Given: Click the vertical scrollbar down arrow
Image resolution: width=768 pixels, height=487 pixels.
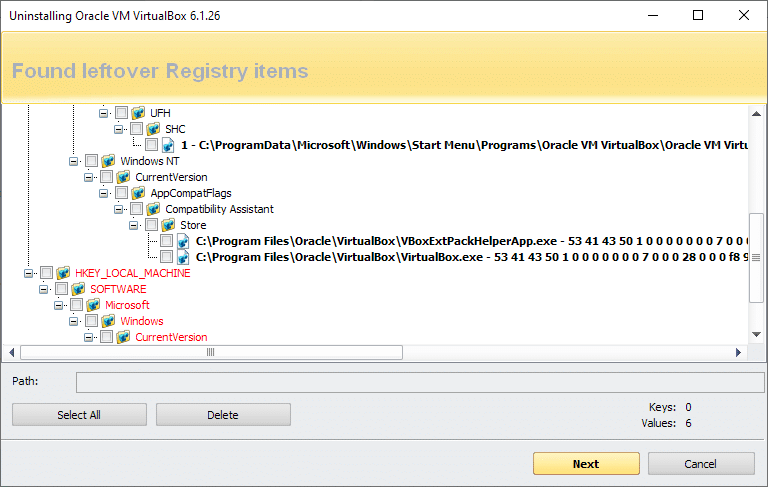Looking at the screenshot, I should click(x=756, y=335).
